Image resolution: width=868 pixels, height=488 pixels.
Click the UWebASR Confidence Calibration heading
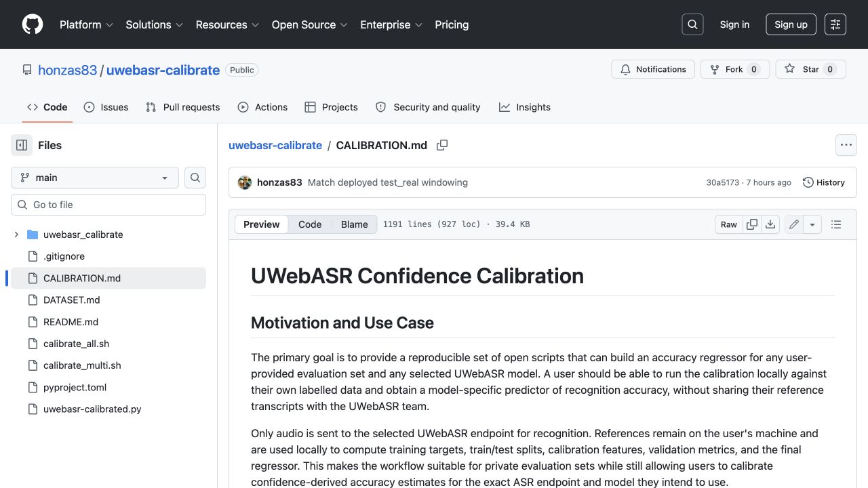pos(417,276)
